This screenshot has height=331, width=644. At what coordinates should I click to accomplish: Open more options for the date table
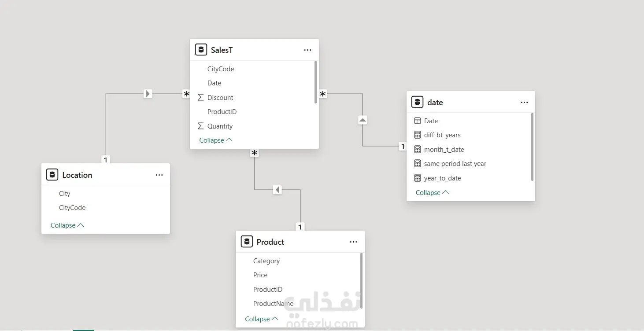pyautogui.click(x=524, y=103)
